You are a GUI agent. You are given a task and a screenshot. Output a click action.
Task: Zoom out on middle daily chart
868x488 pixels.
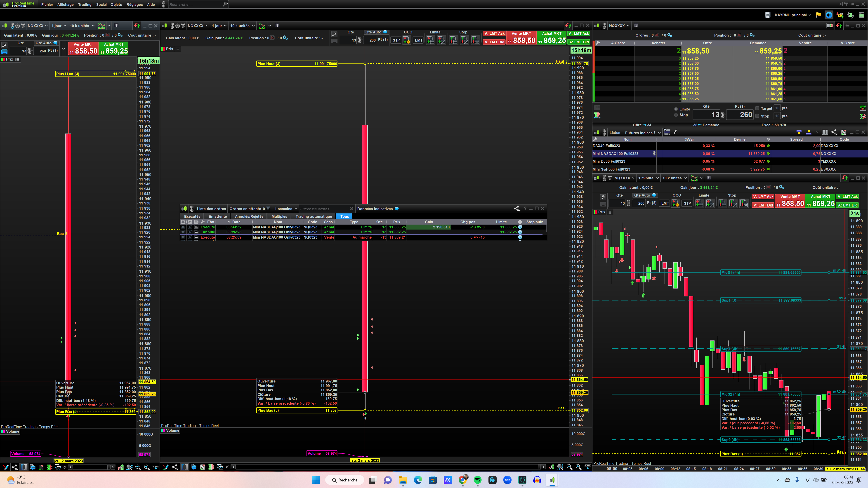[x=569, y=467]
